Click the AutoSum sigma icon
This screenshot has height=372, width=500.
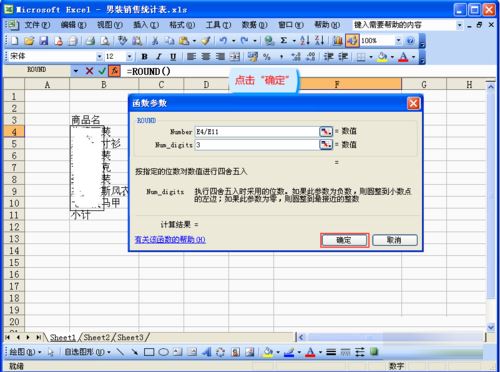[x=284, y=41]
